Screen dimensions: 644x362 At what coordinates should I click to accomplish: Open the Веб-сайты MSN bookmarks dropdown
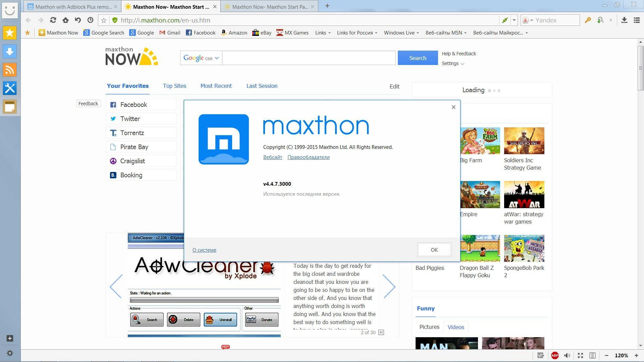pyautogui.click(x=446, y=33)
